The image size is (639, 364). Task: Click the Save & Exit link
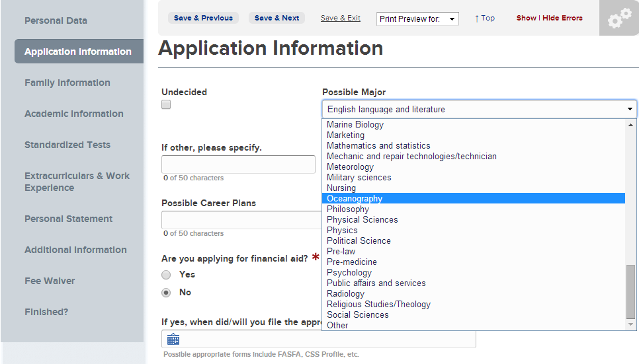click(340, 18)
